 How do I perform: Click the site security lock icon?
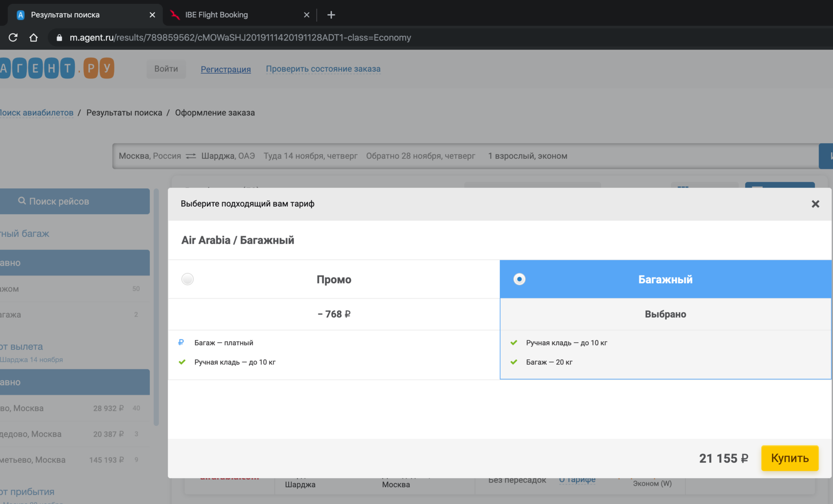tap(59, 38)
